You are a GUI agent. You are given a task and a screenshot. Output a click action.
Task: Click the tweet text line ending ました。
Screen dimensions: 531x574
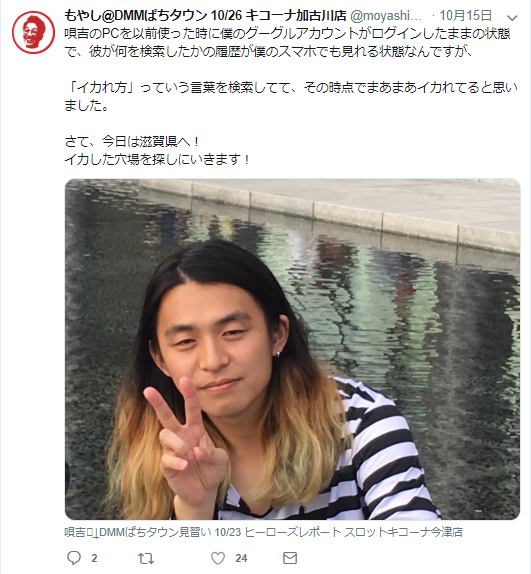click(x=86, y=105)
